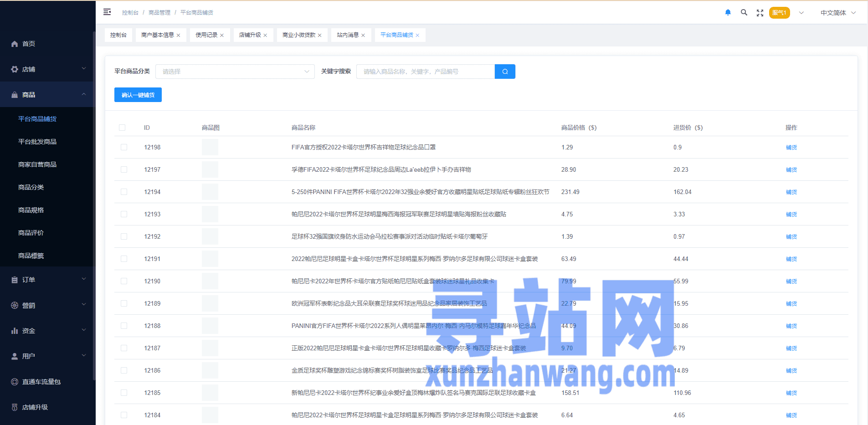Click the blue keyword search button
Image resolution: width=868 pixels, height=425 pixels.
(505, 72)
